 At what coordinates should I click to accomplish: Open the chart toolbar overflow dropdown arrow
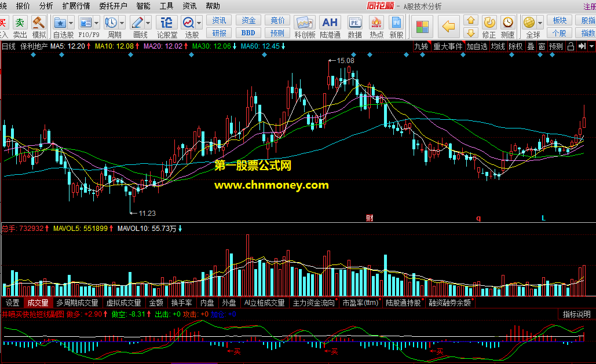coord(591,46)
